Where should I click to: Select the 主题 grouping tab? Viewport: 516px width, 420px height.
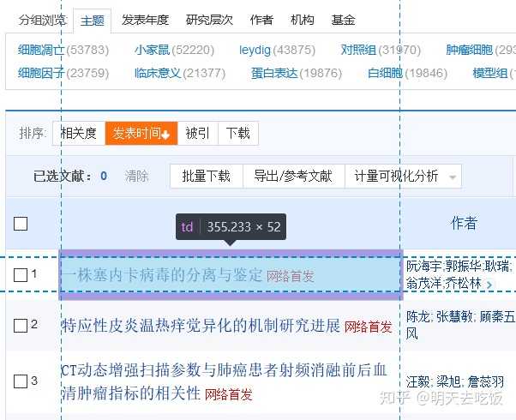[93, 21]
